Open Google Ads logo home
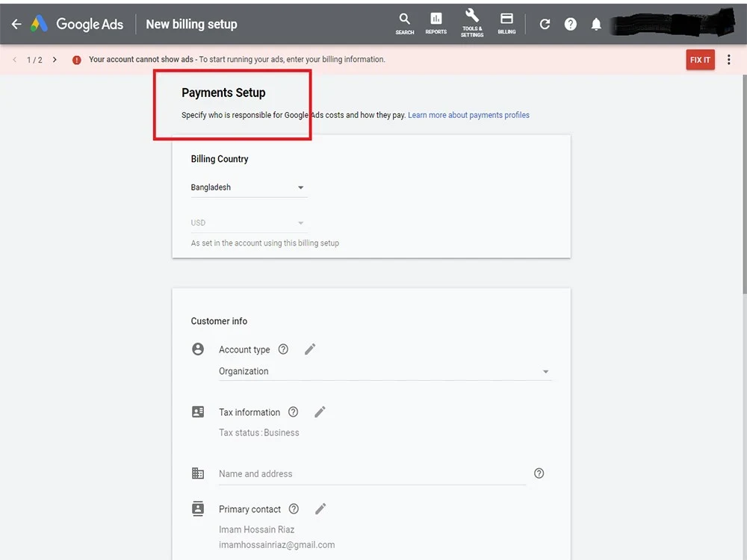The width and height of the screenshot is (747, 560). click(77, 24)
